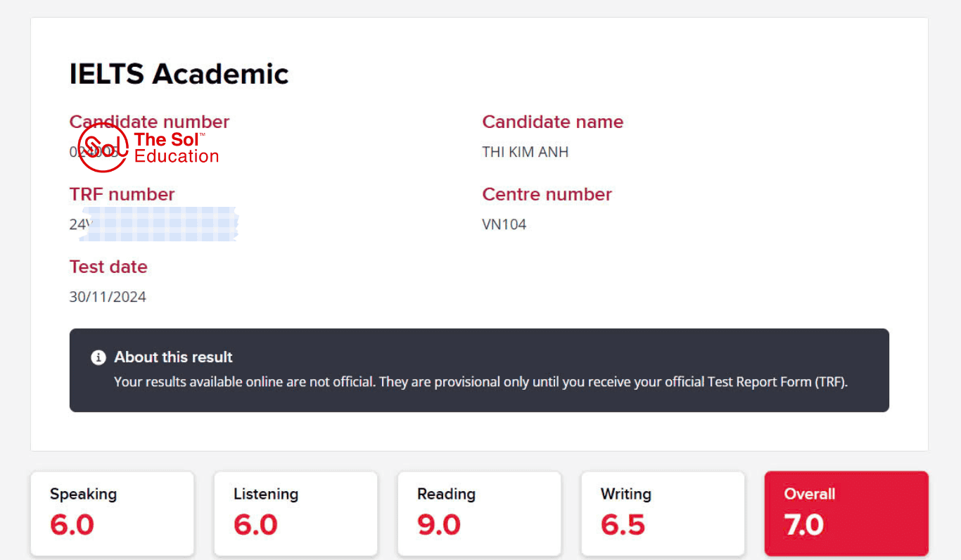Open the Speaking score card
Image resolution: width=961 pixels, height=560 pixels.
click(x=112, y=514)
